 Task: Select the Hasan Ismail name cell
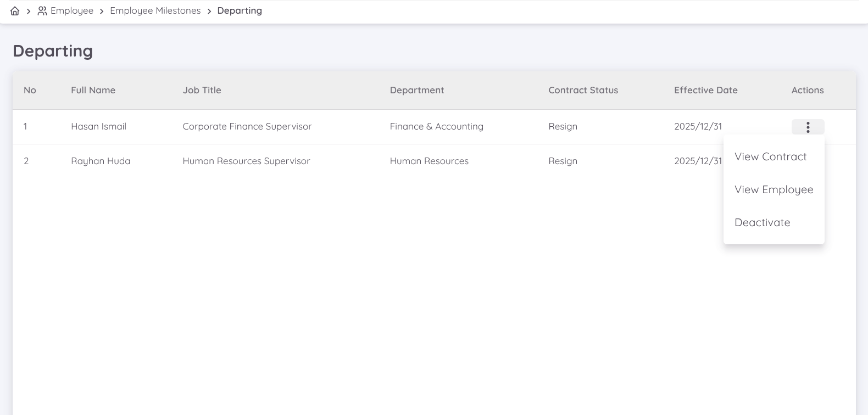(98, 126)
